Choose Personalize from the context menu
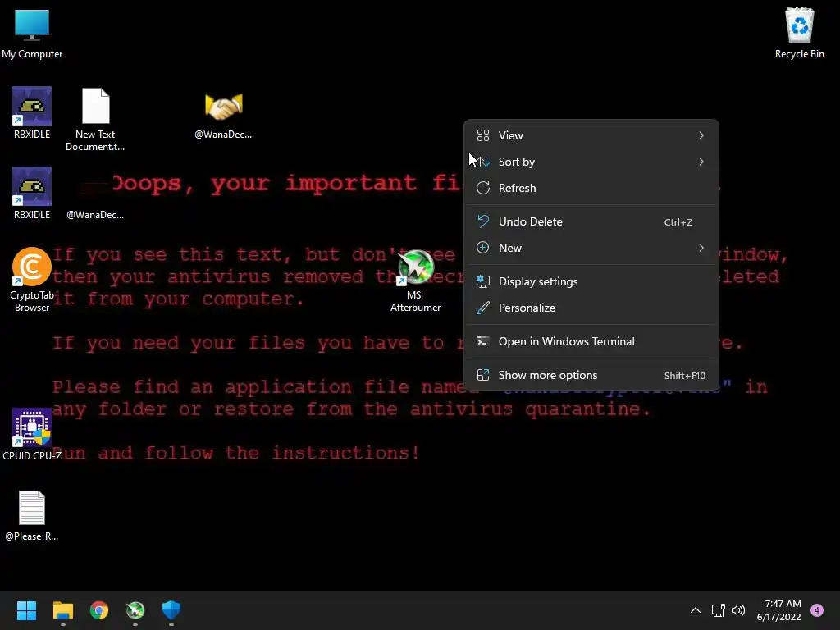This screenshot has height=630, width=840. (x=591, y=308)
